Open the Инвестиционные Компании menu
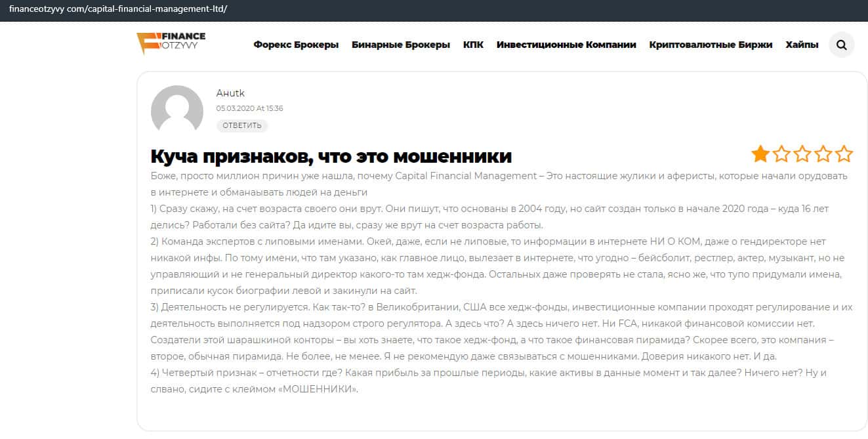868x439 pixels. coord(566,45)
